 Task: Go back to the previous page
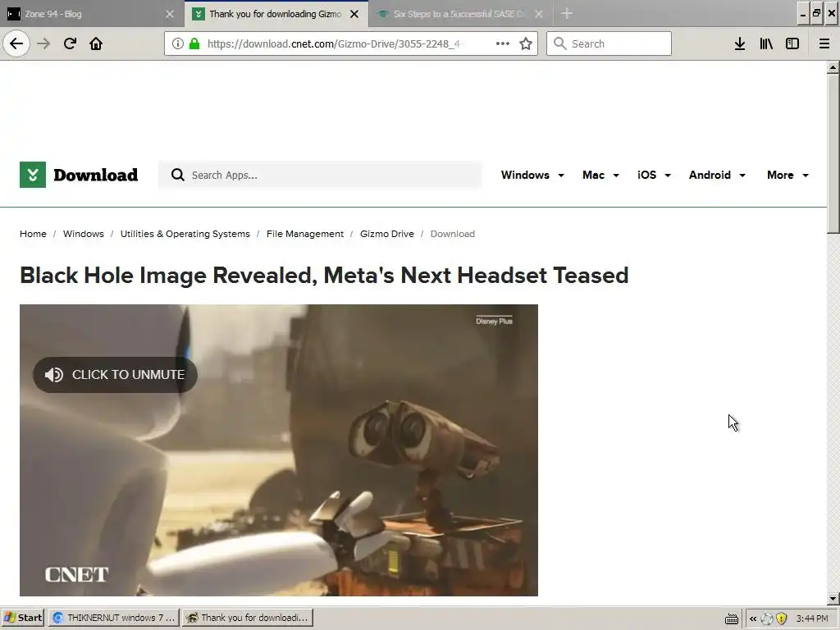point(16,43)
